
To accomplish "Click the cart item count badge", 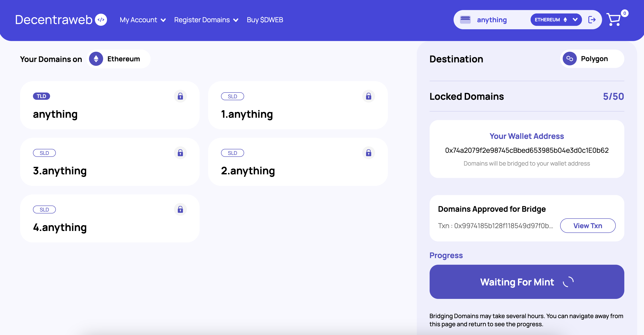I will (625, 13).
